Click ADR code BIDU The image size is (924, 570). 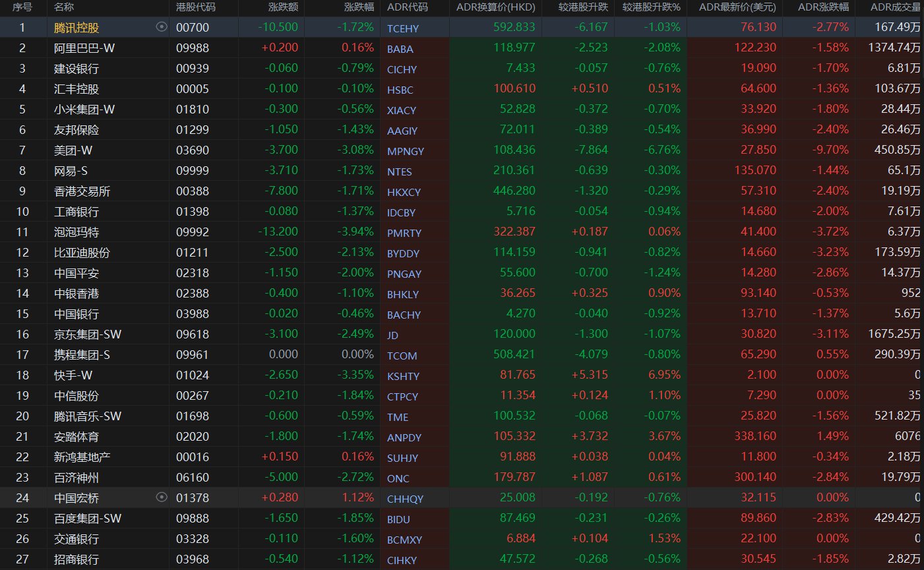point(398,519)
